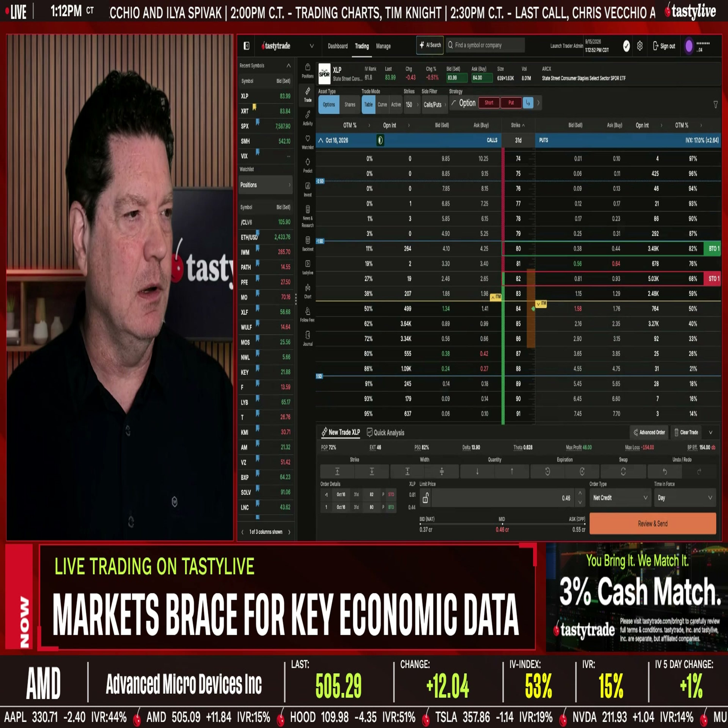
Task: Click the swap legs icon
Action: click(623, 472)
